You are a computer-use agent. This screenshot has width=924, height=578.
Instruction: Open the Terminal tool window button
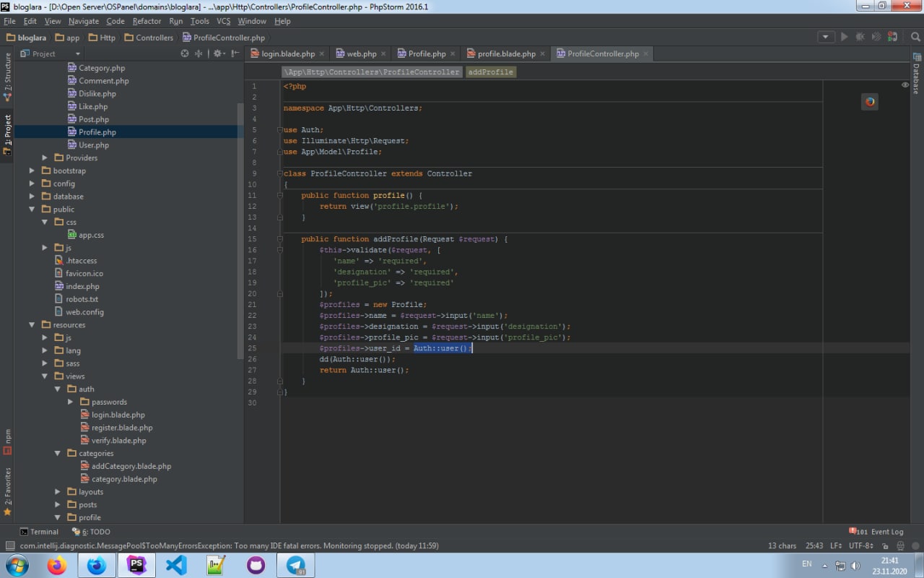39,532
